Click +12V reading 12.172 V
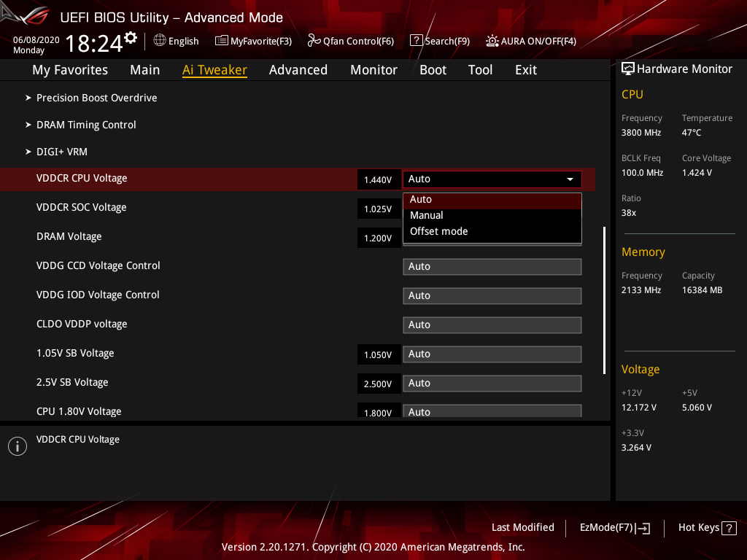Image resolution: width=747 pixels, height=560 pixels. pos(639,408)
